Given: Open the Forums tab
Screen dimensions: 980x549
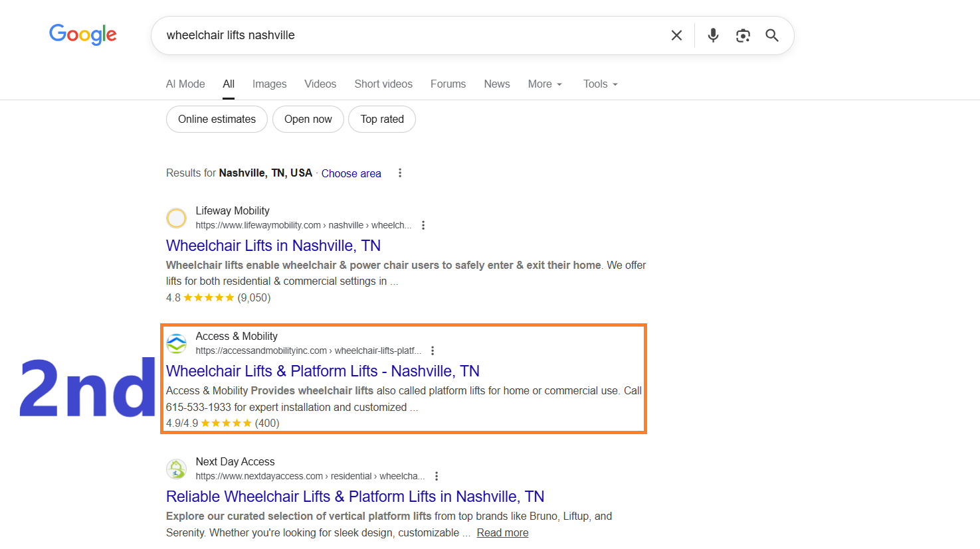Looking at the screenshot, I should (448, 84).
